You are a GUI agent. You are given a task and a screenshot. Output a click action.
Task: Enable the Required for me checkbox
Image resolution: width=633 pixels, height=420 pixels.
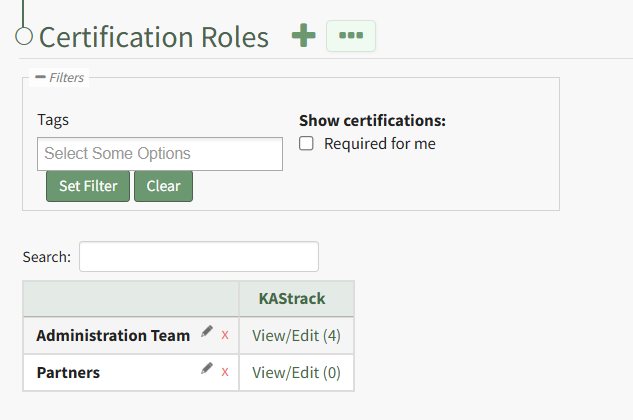tap(307, 144)
